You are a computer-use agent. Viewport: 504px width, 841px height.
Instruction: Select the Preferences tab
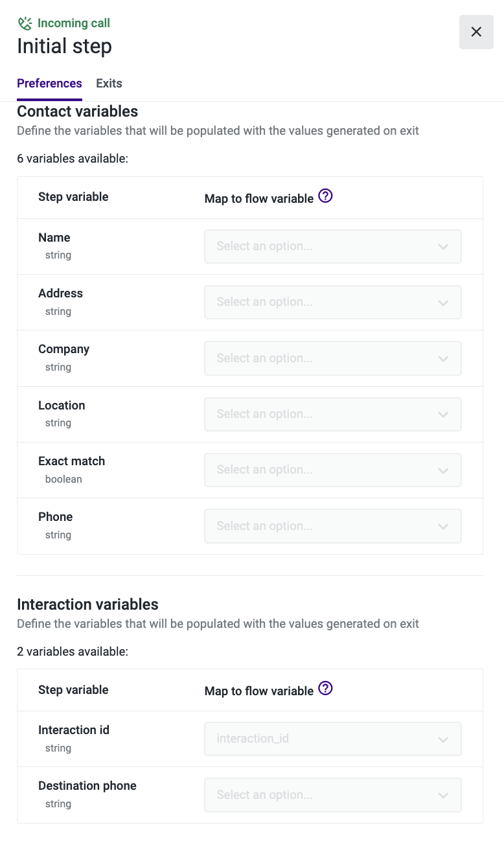(x=49, y=84)
